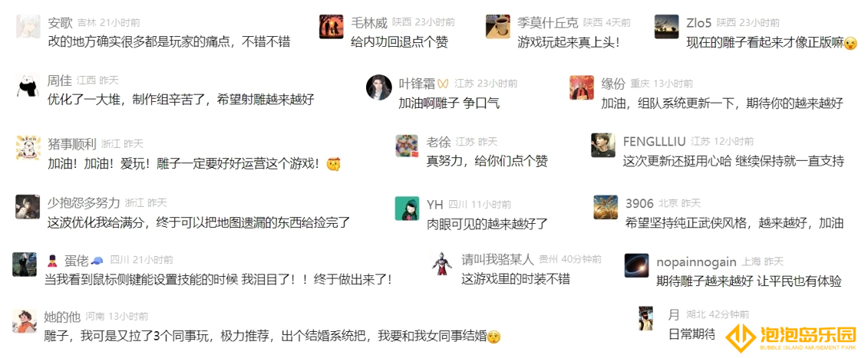
Task: Click 缘份's red avatar image
Action: [582, 87]
